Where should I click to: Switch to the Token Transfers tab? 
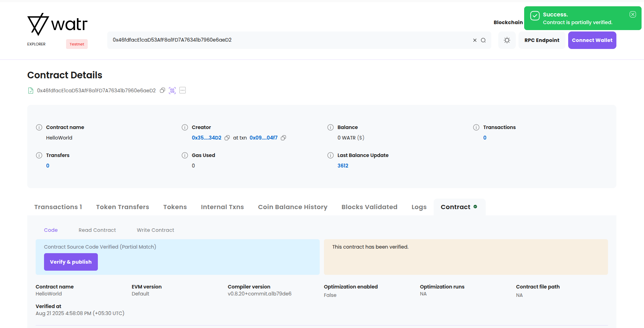pyautogui.click(x=122, y=207)
